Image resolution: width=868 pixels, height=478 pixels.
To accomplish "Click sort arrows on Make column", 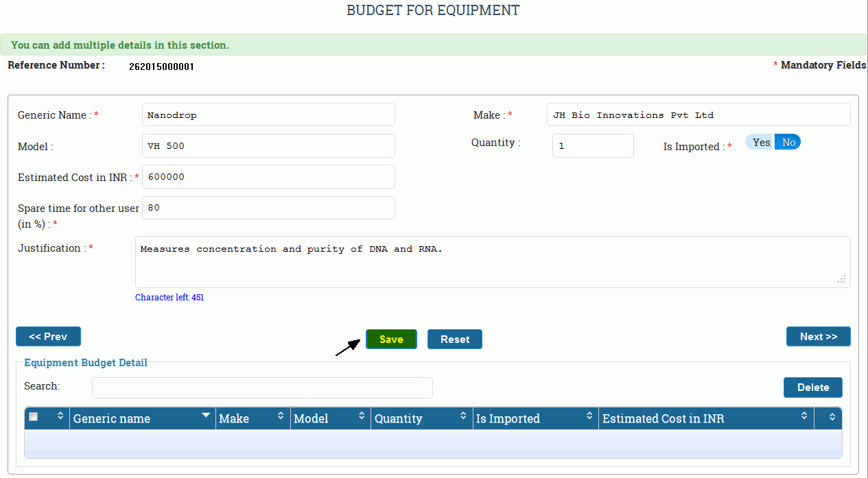I will (280, 416).
